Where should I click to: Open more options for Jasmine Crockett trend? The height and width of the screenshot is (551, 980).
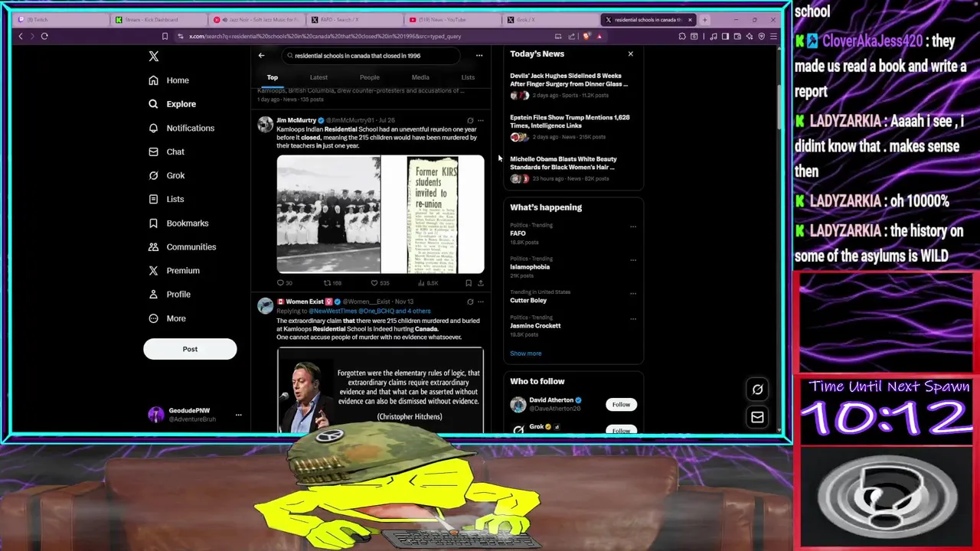pyautogui.click(x=632, y=318)
